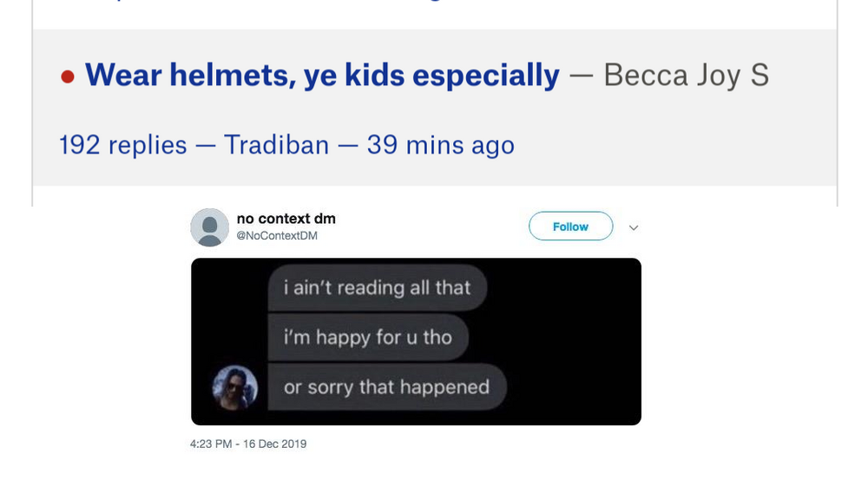Click the 'i ain't reading all that' bubble

(377, 288)
